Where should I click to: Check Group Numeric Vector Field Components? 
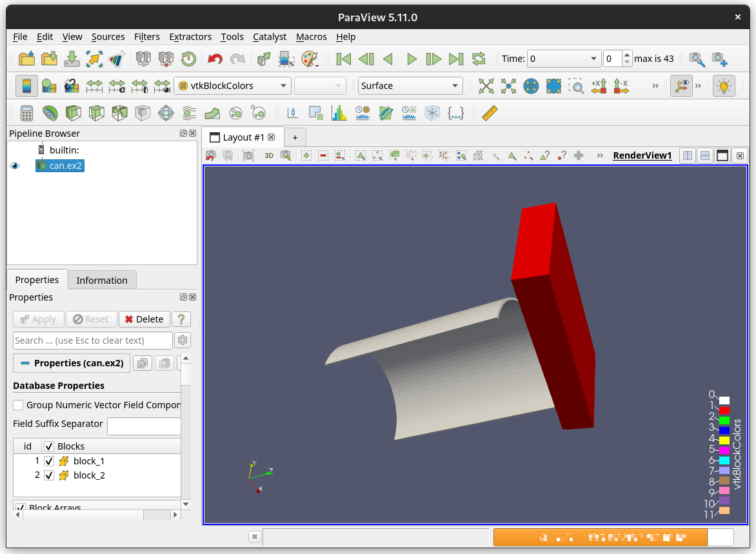click(18, 405)
